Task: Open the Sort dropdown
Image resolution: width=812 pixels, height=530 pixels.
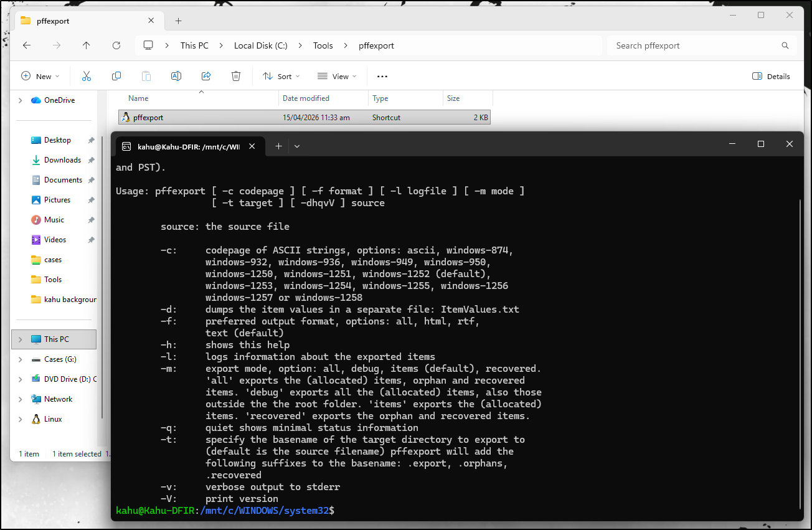Action: 281,76
